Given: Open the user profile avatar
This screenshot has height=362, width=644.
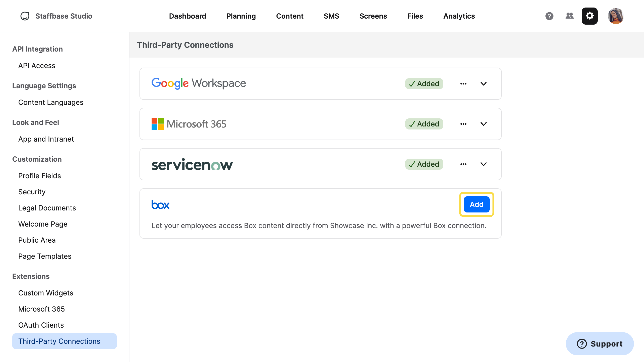Looking at the screenshot, I should (615, 16).
